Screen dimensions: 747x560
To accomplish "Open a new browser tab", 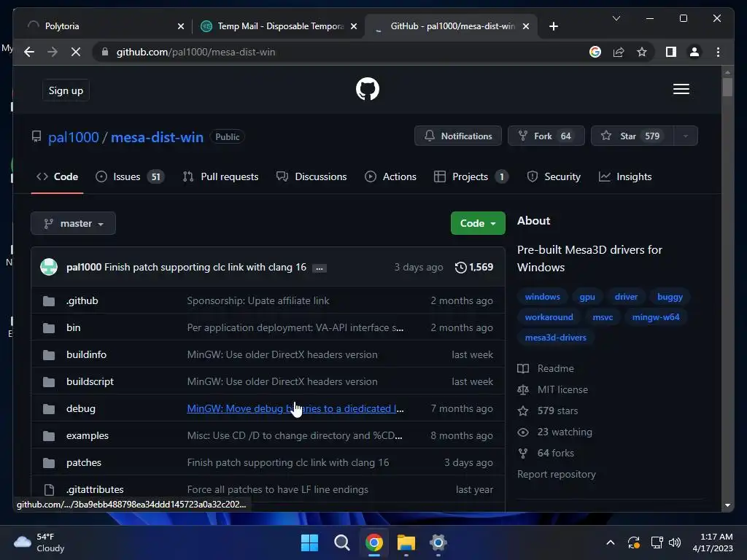I will 553,26.
